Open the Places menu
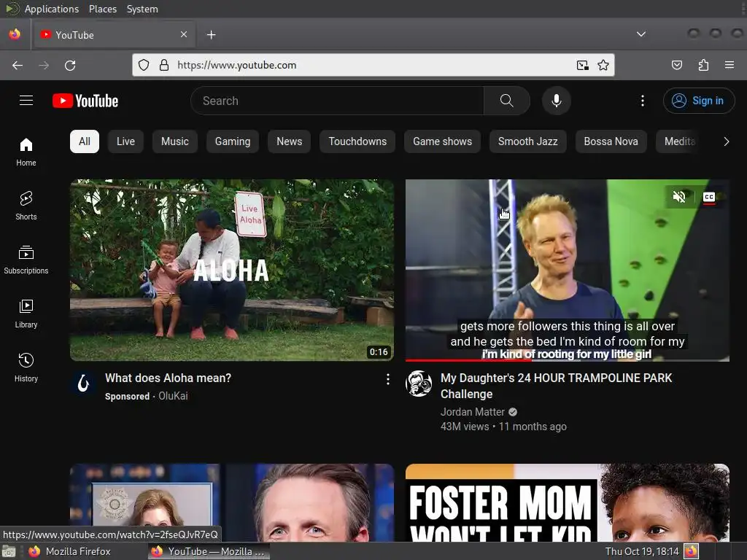747x560 pixels. (x=102, y=9)
